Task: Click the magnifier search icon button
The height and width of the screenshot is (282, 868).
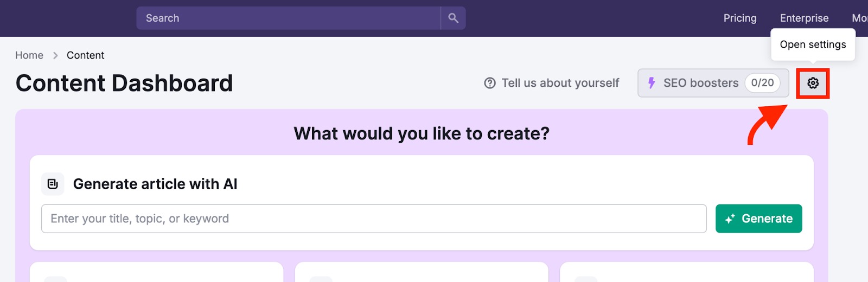Action: pyautogui.click(x=453, y=18)
